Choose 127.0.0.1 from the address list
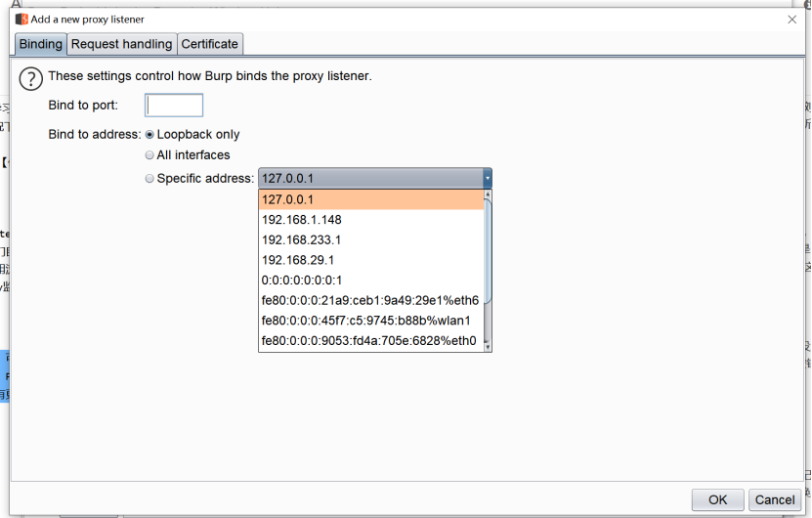Screen dimensions: 812x518 371,199
